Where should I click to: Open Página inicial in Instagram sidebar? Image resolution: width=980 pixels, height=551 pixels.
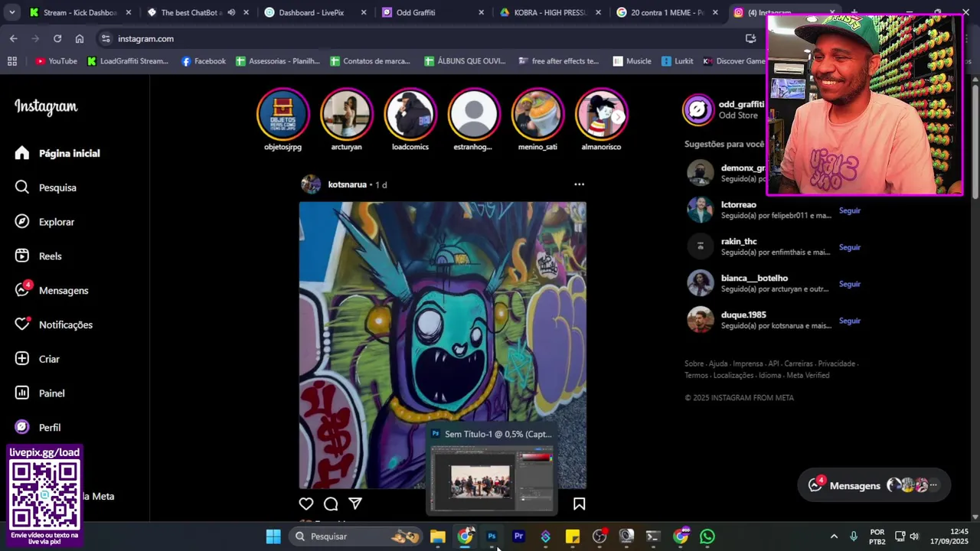coord(57,153)
